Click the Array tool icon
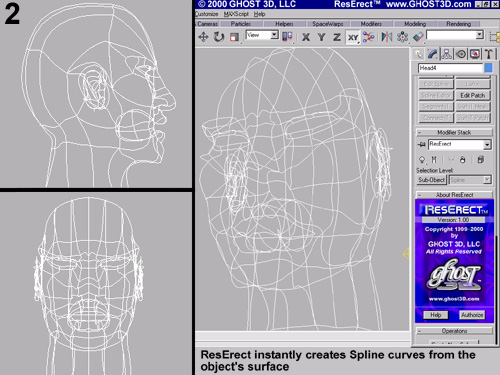The width and height of the screenshot is (500, 375). point(402,37)
